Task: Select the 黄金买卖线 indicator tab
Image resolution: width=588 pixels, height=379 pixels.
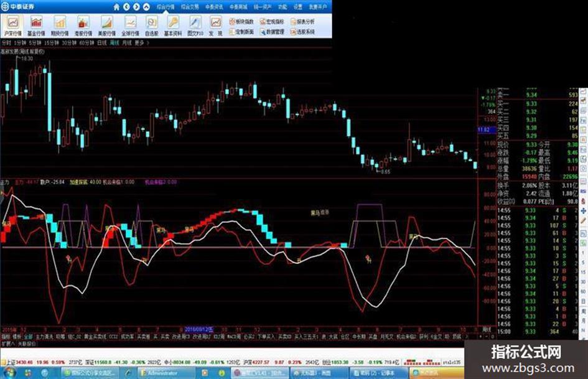Action: [x=95, y=337]
